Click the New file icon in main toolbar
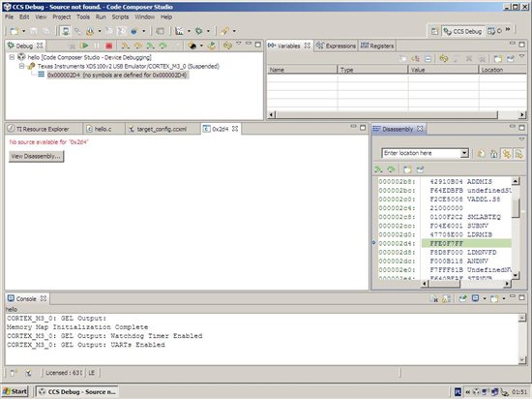532x399 pixels. (x=15, y=31)
